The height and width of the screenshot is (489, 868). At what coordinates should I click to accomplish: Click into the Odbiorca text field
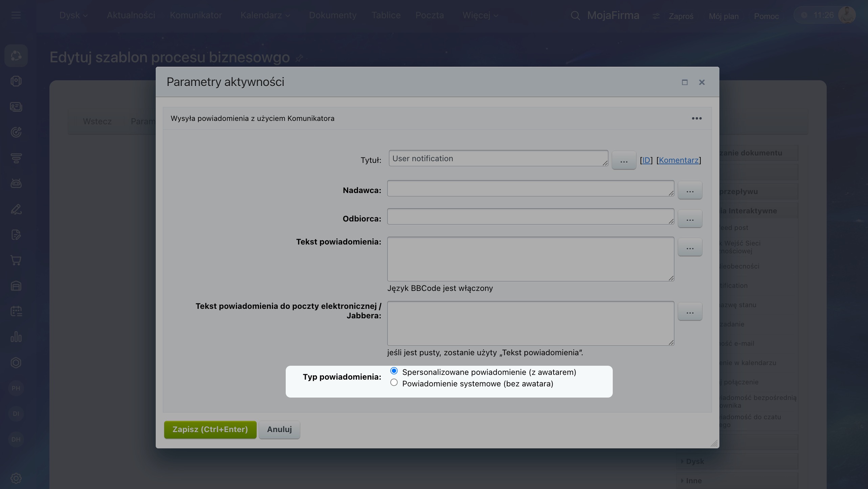[x=530, y=216]
